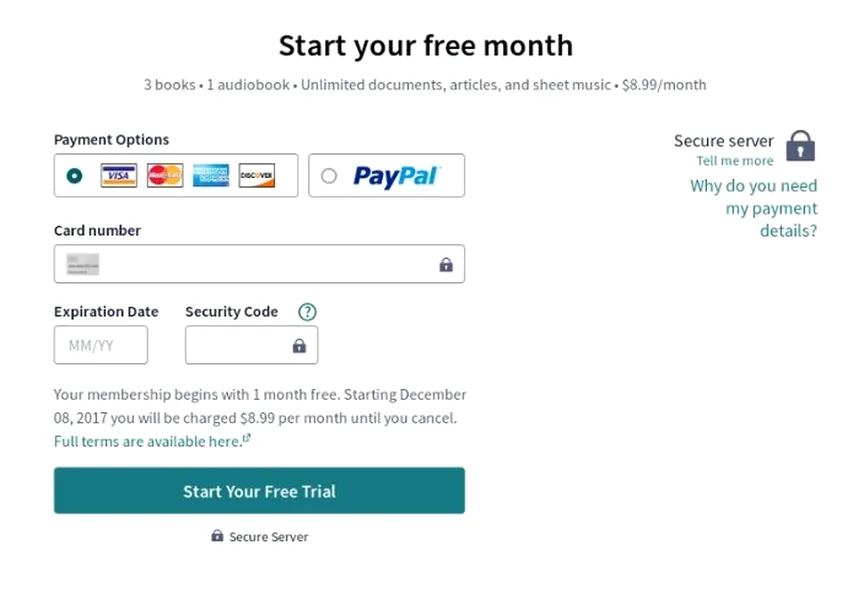Viewport: 853px width, 600px height.
Task: Click the American Express logo
Action: point(211,176)
